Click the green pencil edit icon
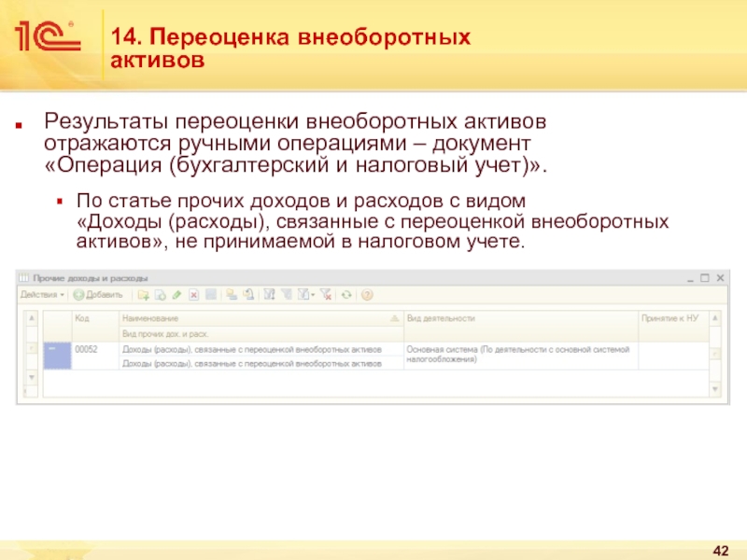Screen dimensions: 747x560 coord(176,295)
